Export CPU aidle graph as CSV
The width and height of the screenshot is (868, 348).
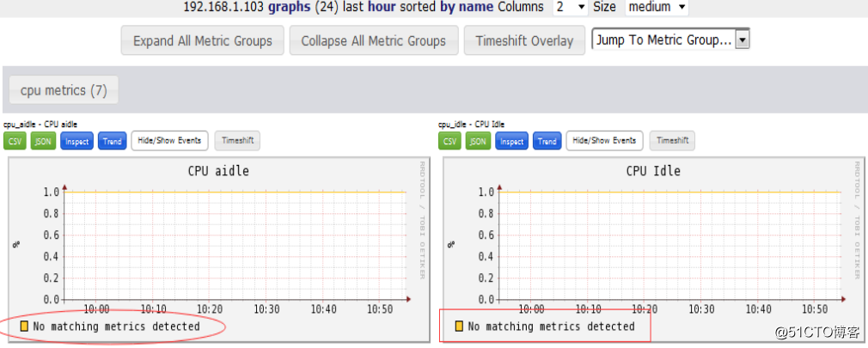(x=15, y=141)
